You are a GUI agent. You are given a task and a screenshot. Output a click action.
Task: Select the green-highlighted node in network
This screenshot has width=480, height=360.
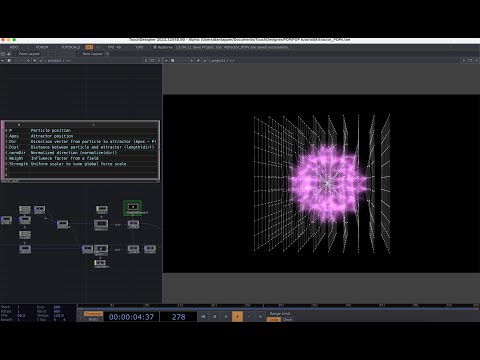[x=132, y=207]
